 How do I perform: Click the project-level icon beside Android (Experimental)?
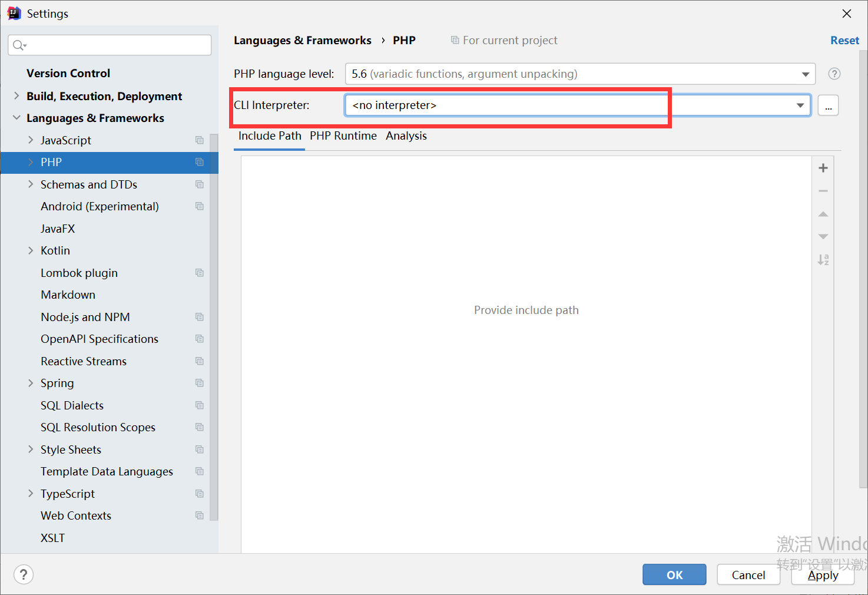(200, 206)
